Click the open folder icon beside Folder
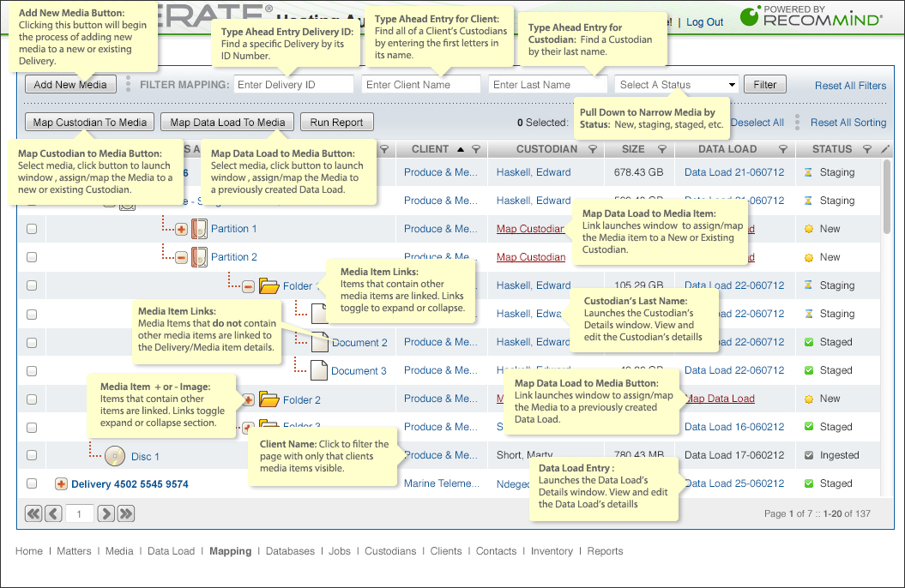This screenshot has height=588, width=905. click(x=269, y=286)
